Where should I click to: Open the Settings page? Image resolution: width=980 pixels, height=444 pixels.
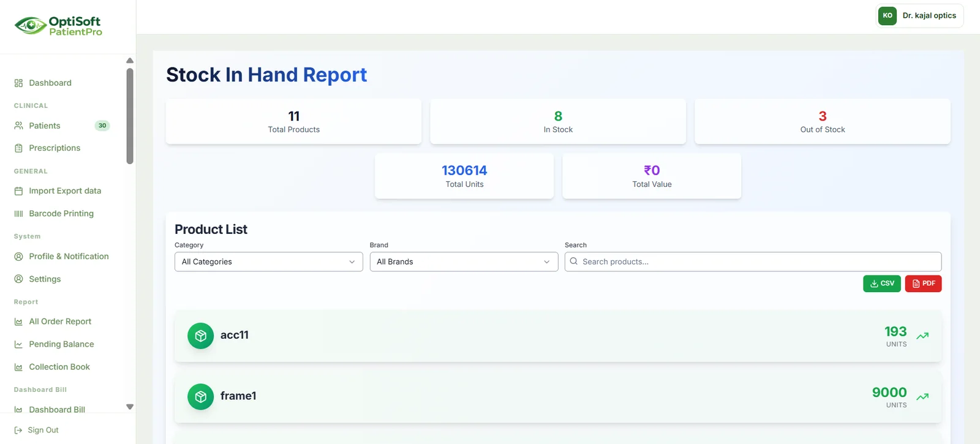[x=45, y=279]
